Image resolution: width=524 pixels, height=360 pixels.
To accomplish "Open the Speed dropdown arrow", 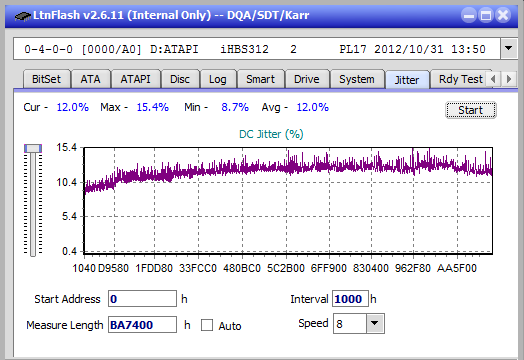I will pos(375,323).
